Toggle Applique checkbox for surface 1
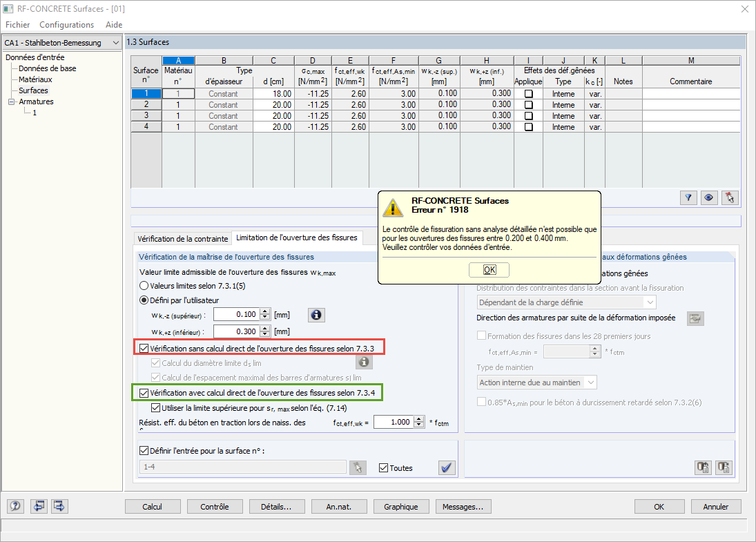 point(528,94)
